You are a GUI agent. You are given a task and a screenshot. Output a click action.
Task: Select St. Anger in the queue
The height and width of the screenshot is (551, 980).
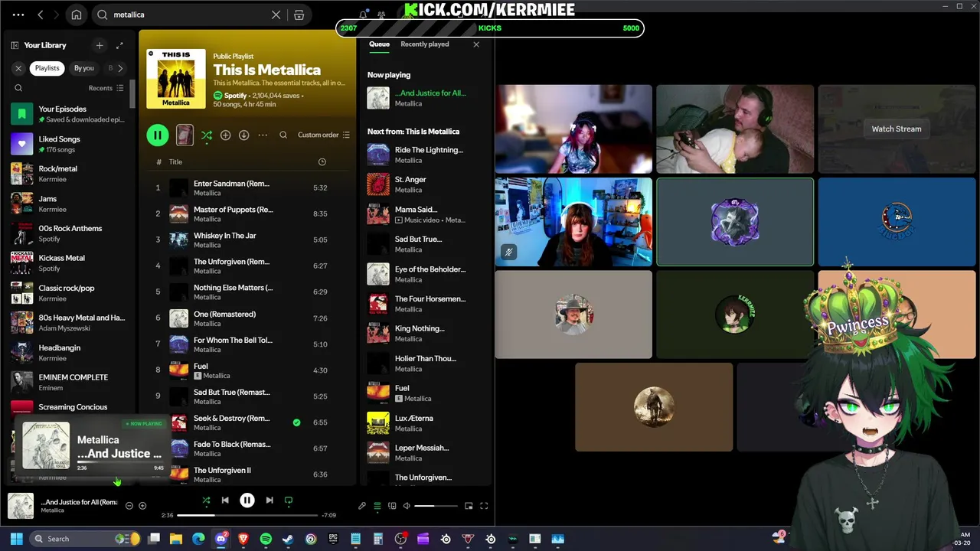(425, 184)
